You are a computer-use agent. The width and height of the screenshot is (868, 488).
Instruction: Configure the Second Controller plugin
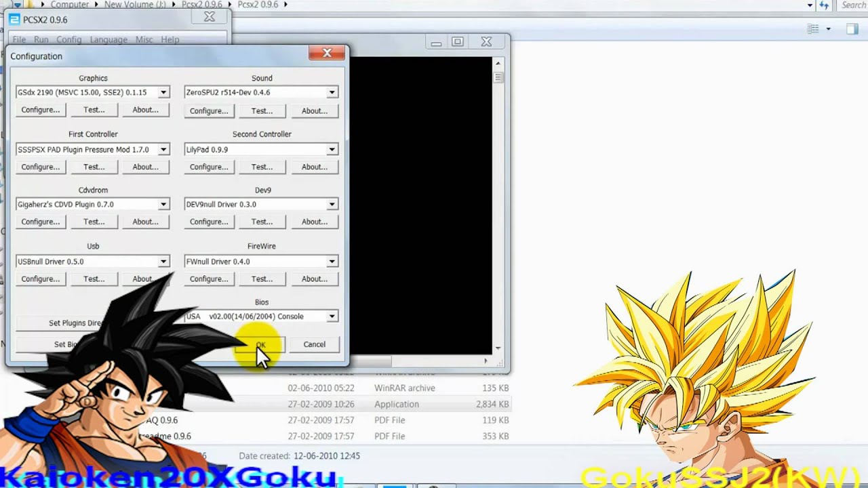click(209, 167)
